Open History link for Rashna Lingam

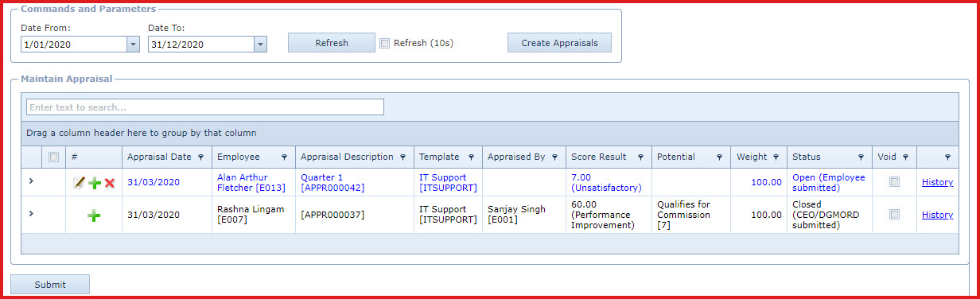point(937,215)
